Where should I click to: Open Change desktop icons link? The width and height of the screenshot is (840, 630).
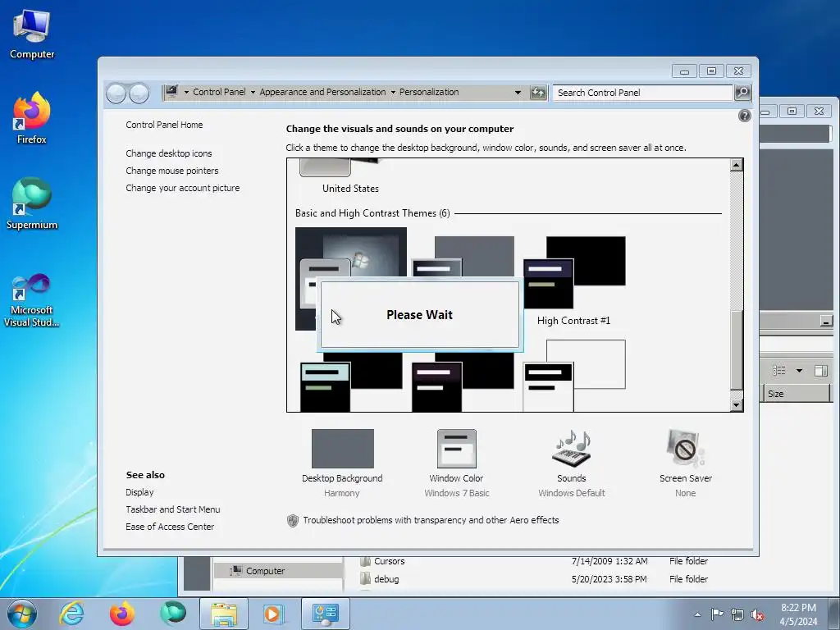coord(169,153)
